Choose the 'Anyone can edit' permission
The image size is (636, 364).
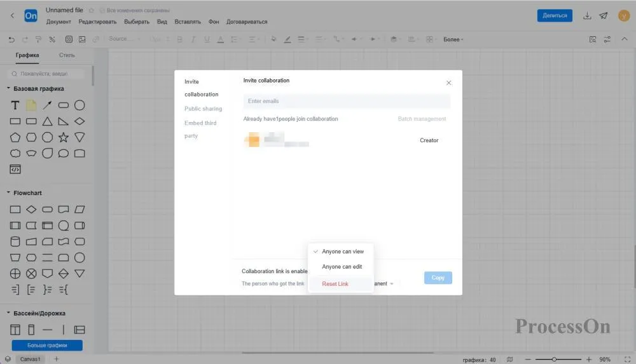pyautogui.click(x=342, y=267)
